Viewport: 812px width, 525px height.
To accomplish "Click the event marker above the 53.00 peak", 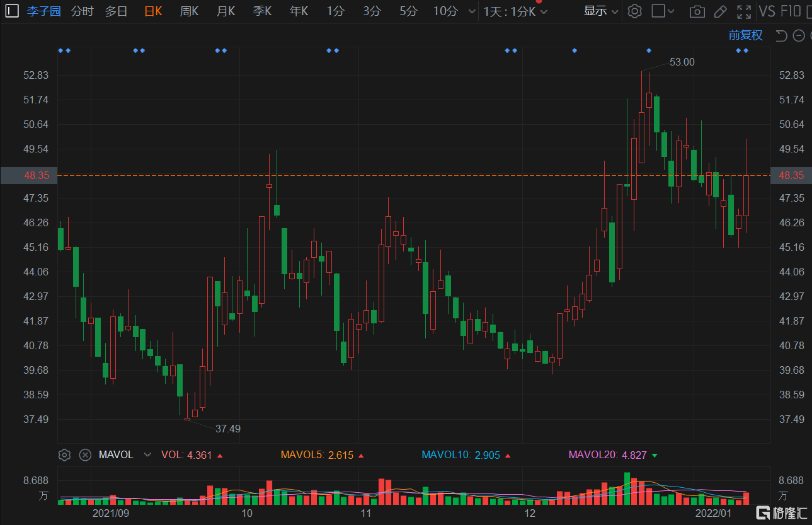I will pyautogui.click(x=649, y=50).
